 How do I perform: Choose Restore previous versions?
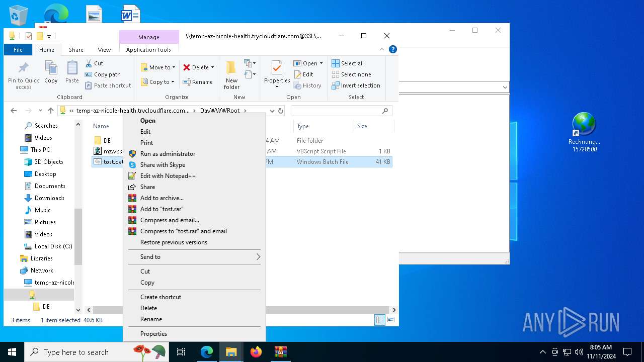pyautogui.click(x=194, y=242)
